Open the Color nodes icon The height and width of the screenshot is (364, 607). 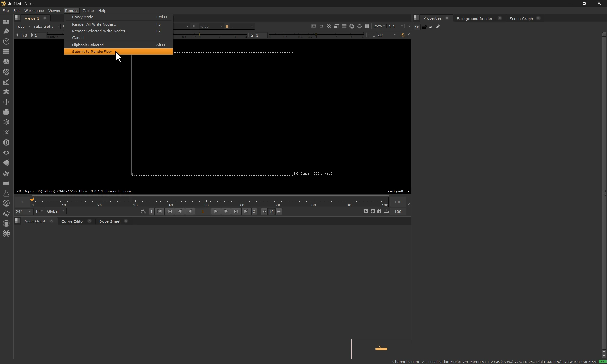click(6, 62)
